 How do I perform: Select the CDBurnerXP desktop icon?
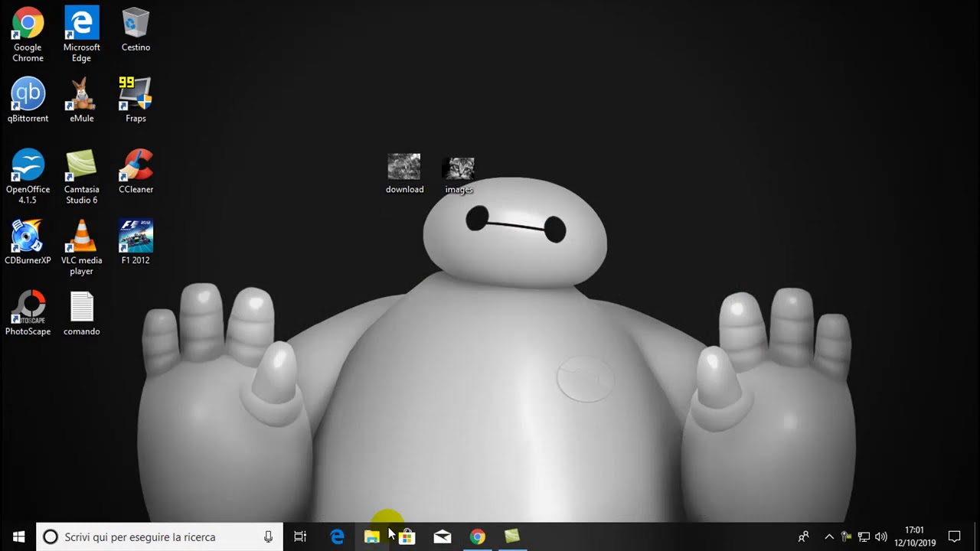tap(28, 242)
